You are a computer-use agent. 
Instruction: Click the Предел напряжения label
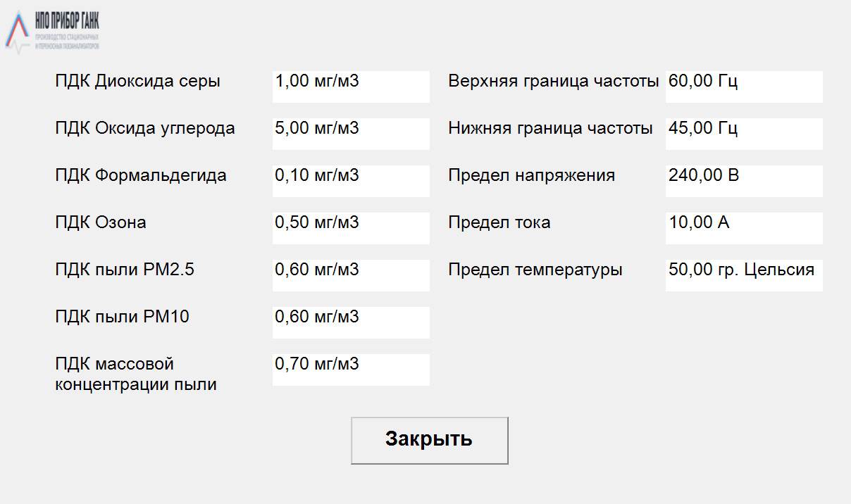click(x=532, y=176)
